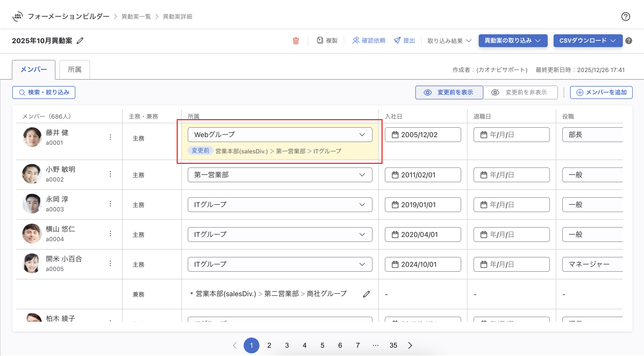
Task: Click the Formation Builder logo icon
Action: (17, 17)
